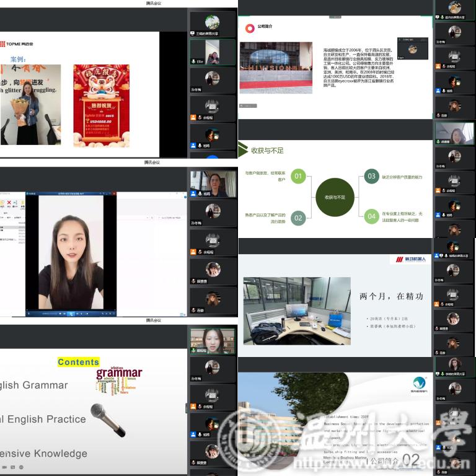476x476 pixels.
Task: Click the screen-share icon beside 王's presenter label
Action: coord(193,33)
